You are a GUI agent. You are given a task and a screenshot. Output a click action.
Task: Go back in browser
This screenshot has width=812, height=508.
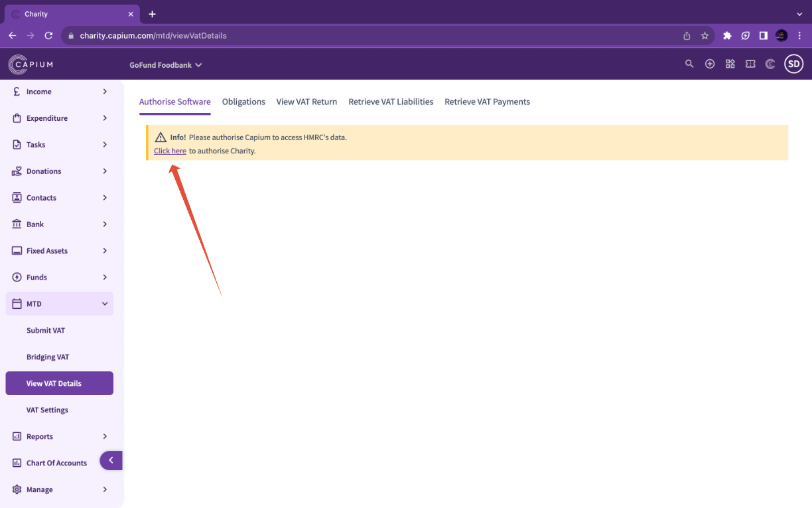tap(12, 36)
